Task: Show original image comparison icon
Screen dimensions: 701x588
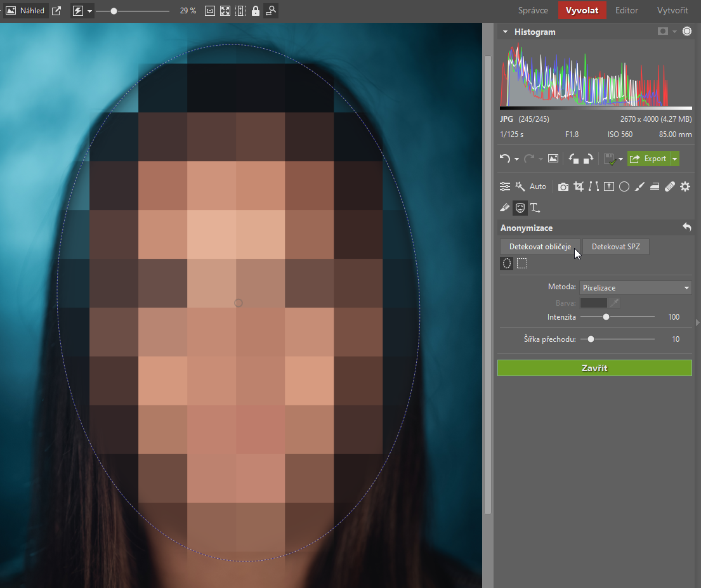Action: coord(553,159)
